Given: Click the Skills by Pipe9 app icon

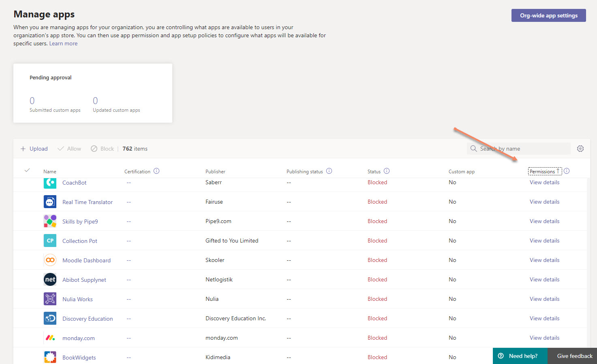Looking at the screenshot, I should 50,221.
